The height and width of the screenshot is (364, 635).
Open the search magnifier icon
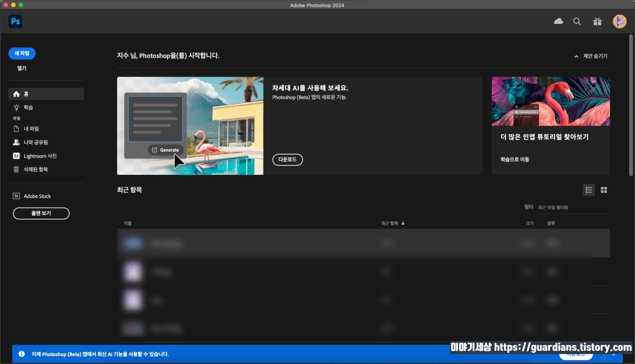coord(577,22)
